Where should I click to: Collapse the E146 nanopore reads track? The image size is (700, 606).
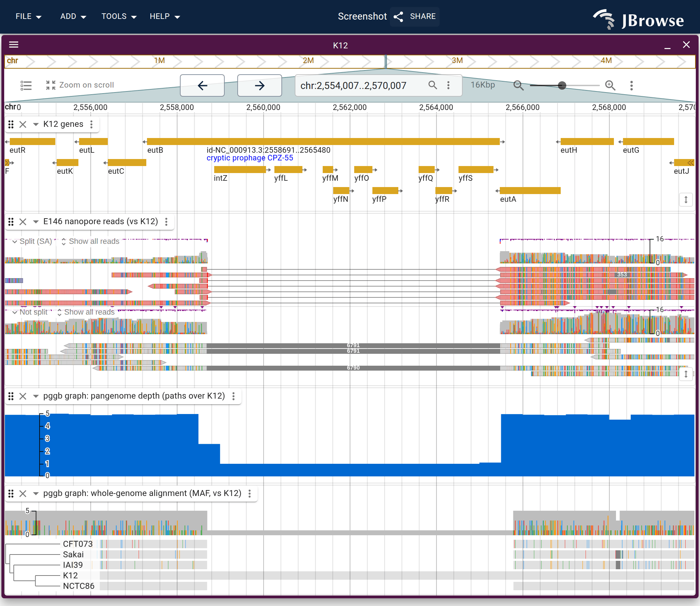35,222
